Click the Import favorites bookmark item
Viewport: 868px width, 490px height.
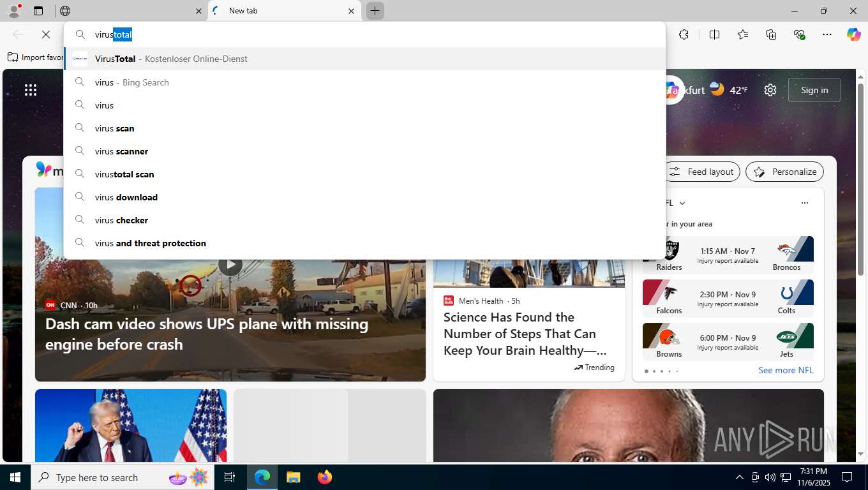point(36,57)
